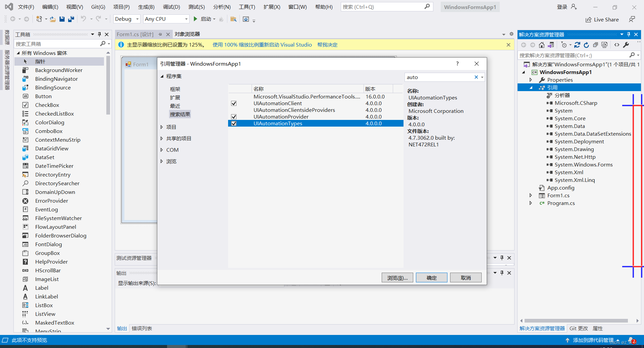Expand the COM section
The image size is (644, 348).
tap(162, 150)
